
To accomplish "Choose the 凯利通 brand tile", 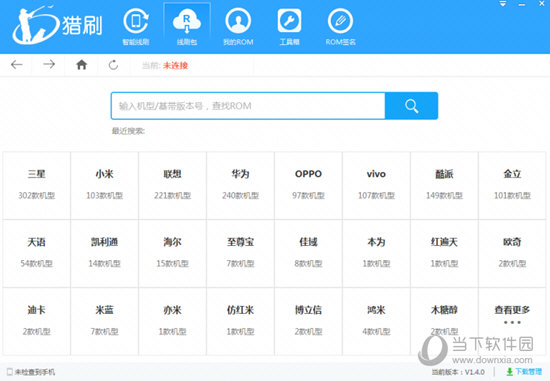I will pyautogui.click(x=105, y=254).
